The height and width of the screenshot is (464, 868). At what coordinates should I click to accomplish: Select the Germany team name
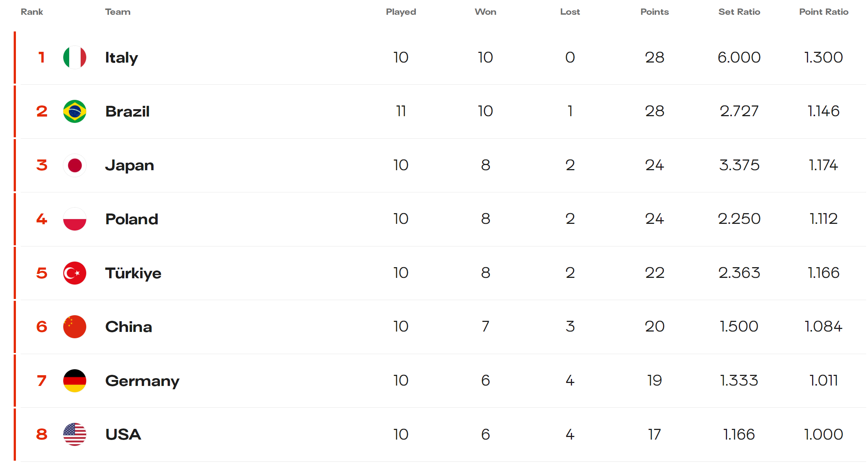coord(142,381)
